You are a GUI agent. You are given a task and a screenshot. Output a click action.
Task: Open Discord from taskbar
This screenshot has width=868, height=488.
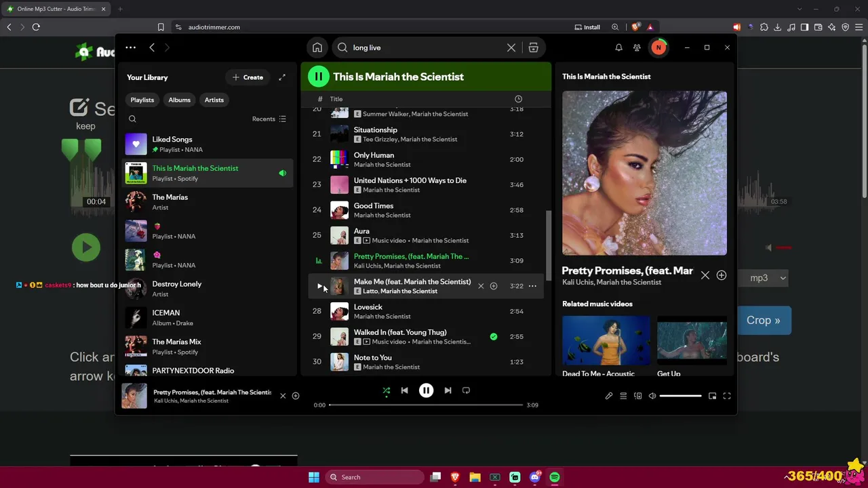[x=534, y=477]
